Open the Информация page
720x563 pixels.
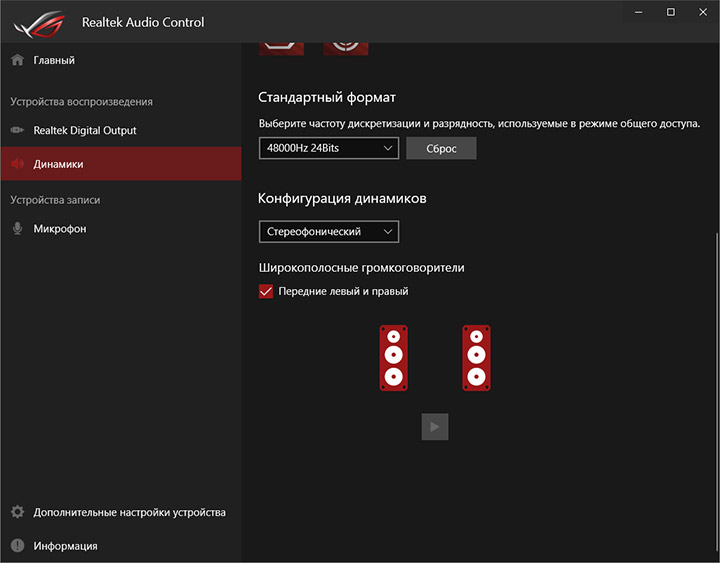pos(65,546)
